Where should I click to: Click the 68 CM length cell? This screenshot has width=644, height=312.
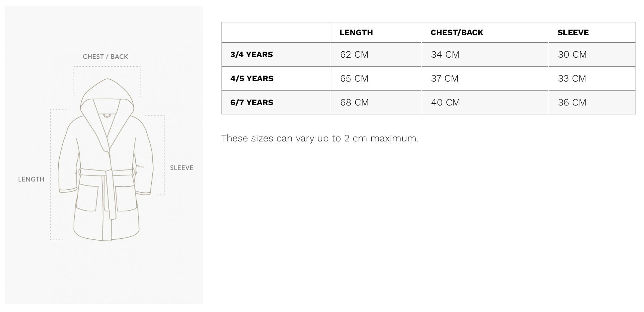(x=354, y=103)
